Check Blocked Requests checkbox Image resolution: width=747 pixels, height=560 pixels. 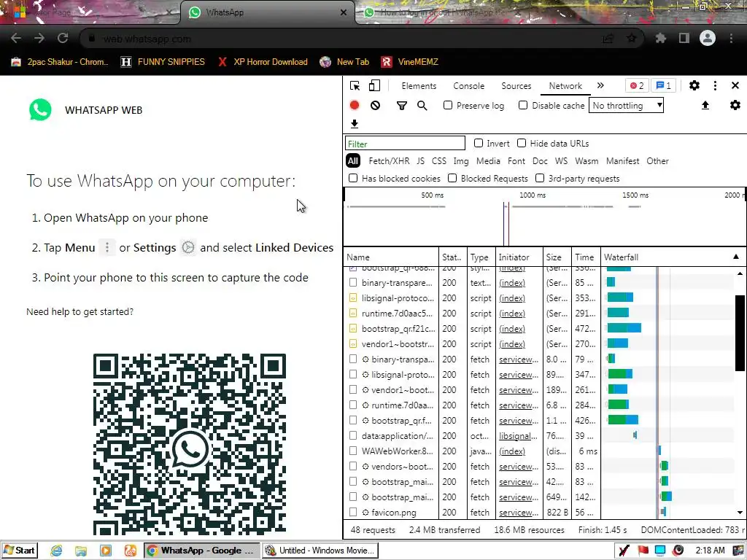(452, 178)
